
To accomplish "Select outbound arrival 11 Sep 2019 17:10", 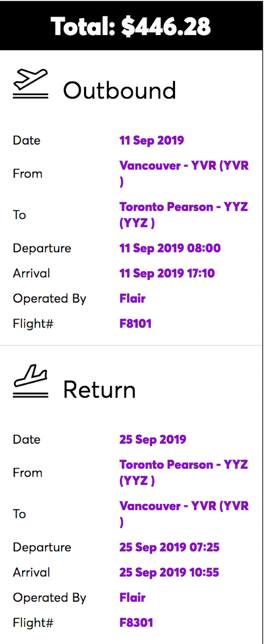I will tap(167, 273).
